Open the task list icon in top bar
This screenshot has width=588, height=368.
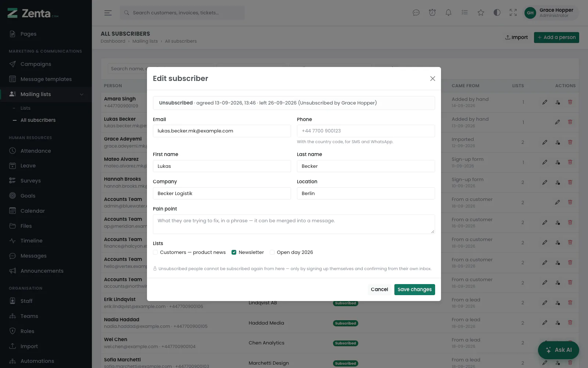[x=465, y=13]
